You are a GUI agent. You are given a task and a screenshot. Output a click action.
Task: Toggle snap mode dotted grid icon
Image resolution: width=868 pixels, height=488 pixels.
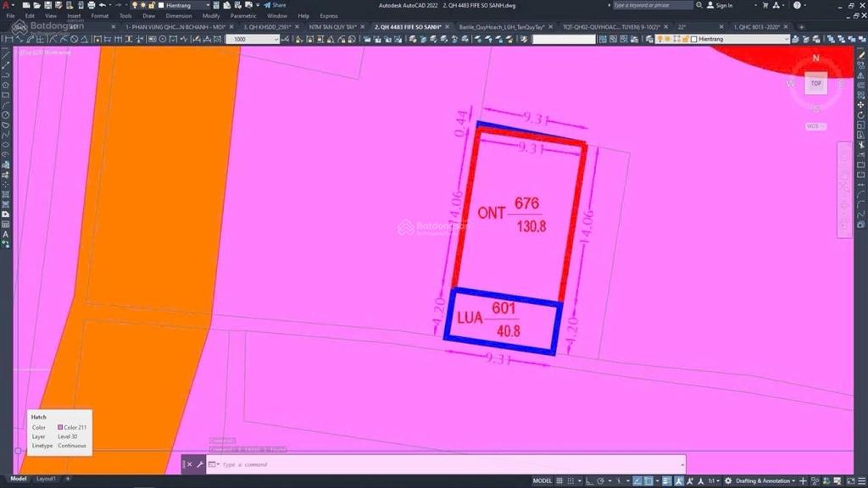[570, 481]
